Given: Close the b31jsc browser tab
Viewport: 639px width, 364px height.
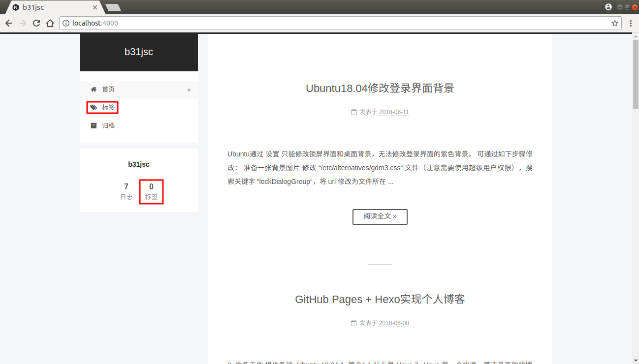Looking at the screenshot, I should coord(95,7).
